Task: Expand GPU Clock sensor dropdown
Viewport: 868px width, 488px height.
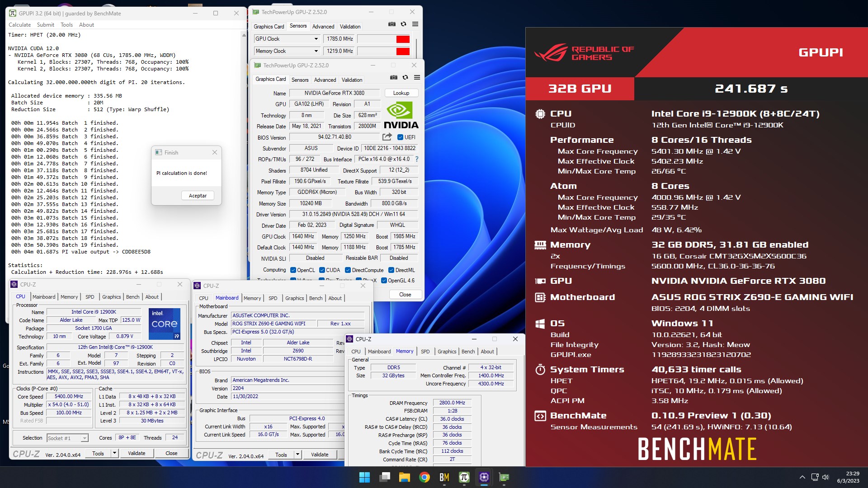Action: pos(316,39)
